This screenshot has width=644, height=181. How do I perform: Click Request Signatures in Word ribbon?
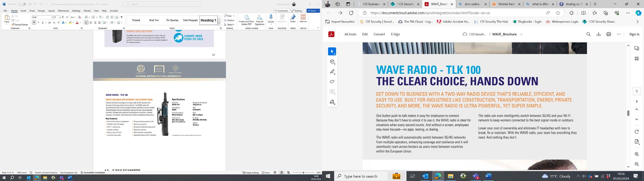point(259,20)
